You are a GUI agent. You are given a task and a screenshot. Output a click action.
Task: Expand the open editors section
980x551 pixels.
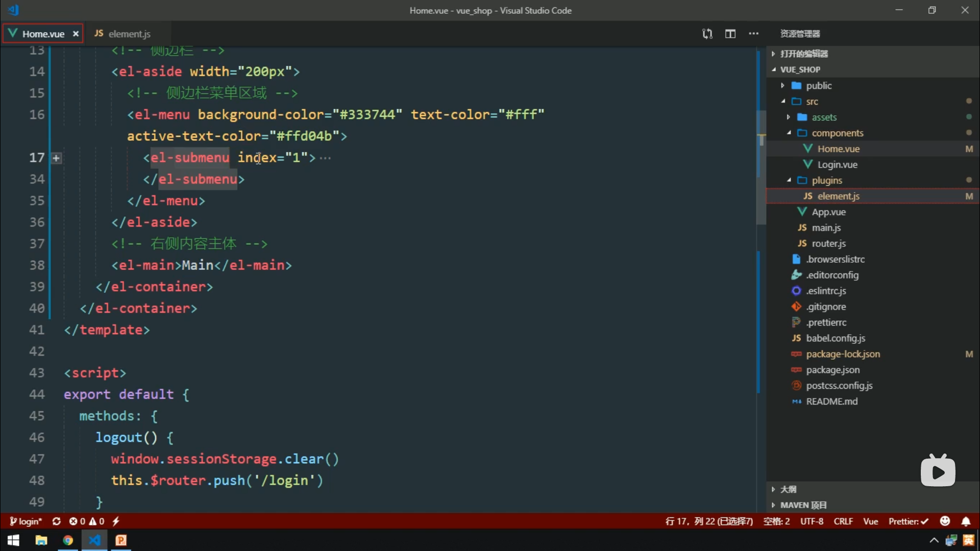pos(872,54)
